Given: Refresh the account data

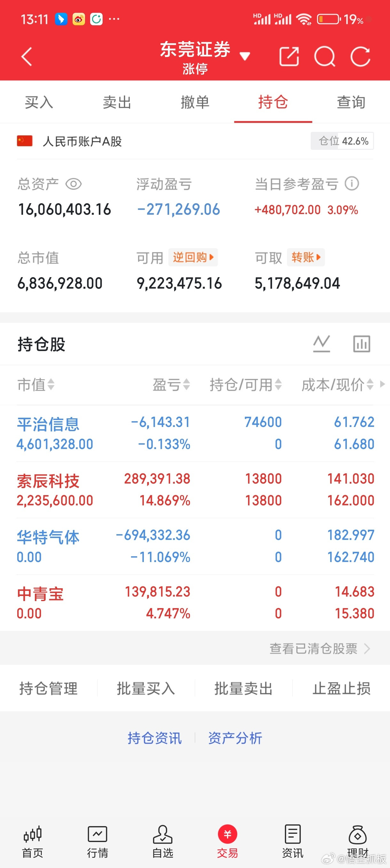Looking at the screenshot, I should 360,57.
